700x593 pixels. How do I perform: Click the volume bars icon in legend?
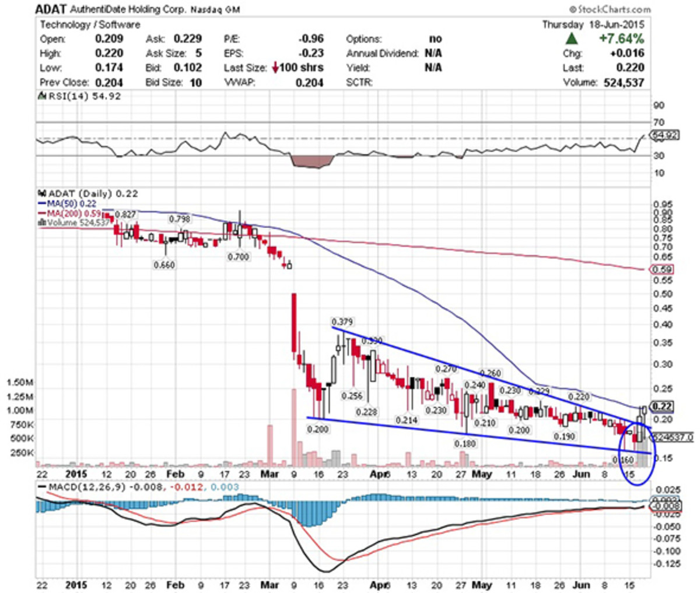[x=41, y=222]
